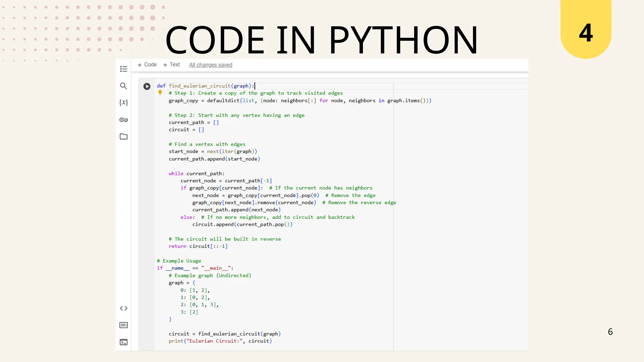The width and height of the screenshot is (644, 362).
Task: Click the while current_path line
Action: coord(197,173)
